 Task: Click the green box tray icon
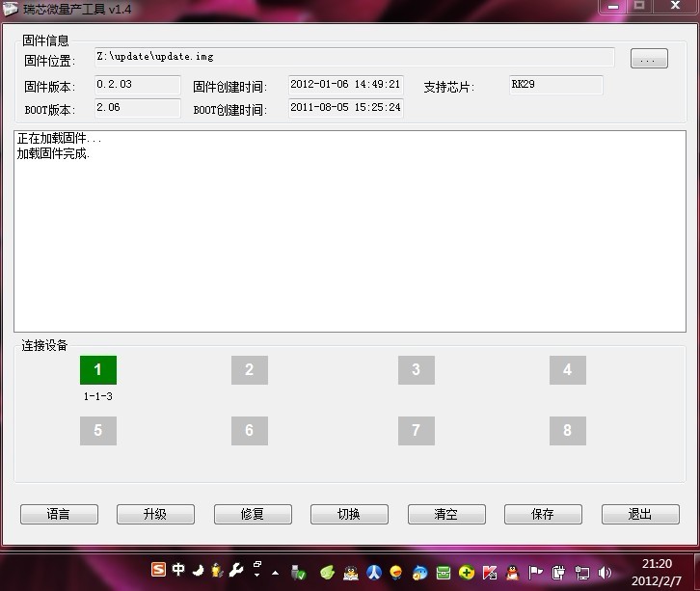pyautogui.click(x=444, y=573)
